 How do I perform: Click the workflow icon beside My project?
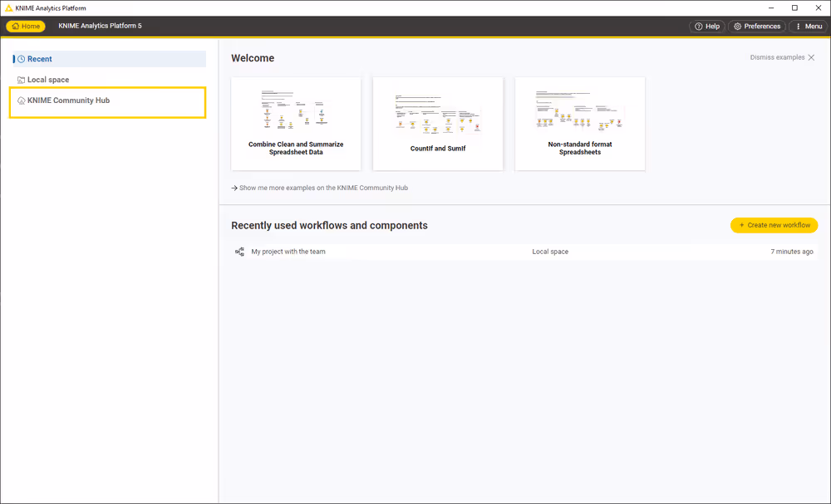[239, 252]
